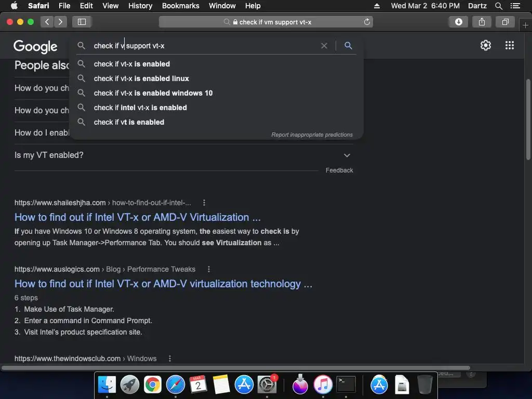
Task: Open Calendar from the Dock
Action: 198,385
